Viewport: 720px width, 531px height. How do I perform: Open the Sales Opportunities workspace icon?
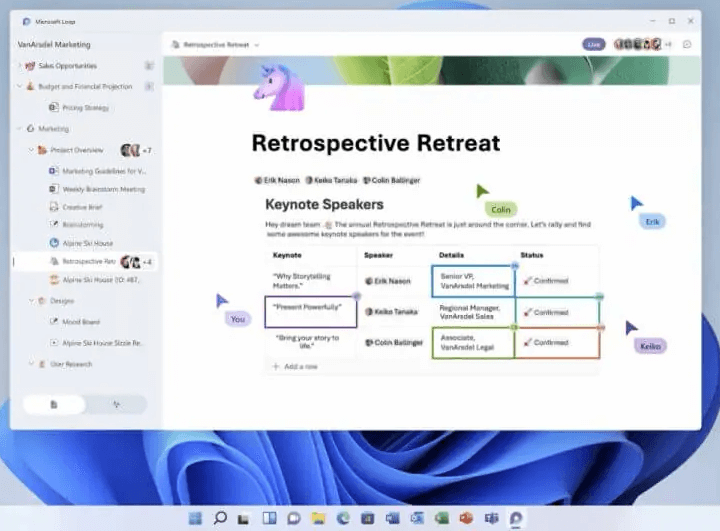point(30,66)
